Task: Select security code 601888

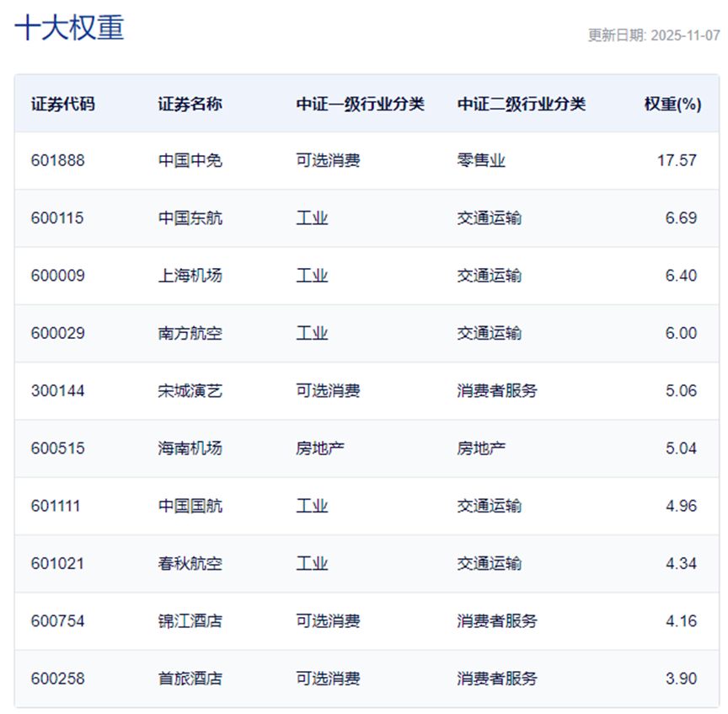Action: (58, 160)
